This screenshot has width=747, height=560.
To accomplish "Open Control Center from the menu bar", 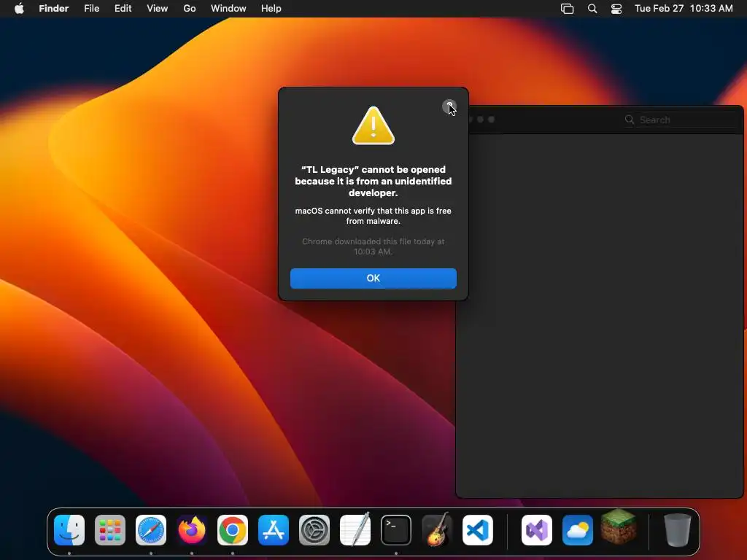I will tap(616, 9).
